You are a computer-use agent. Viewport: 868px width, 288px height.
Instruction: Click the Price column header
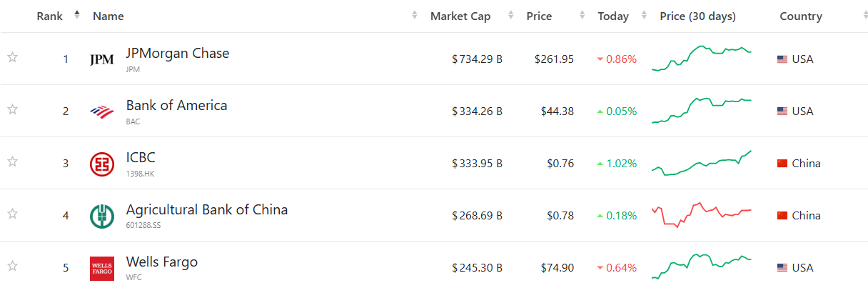539,16
